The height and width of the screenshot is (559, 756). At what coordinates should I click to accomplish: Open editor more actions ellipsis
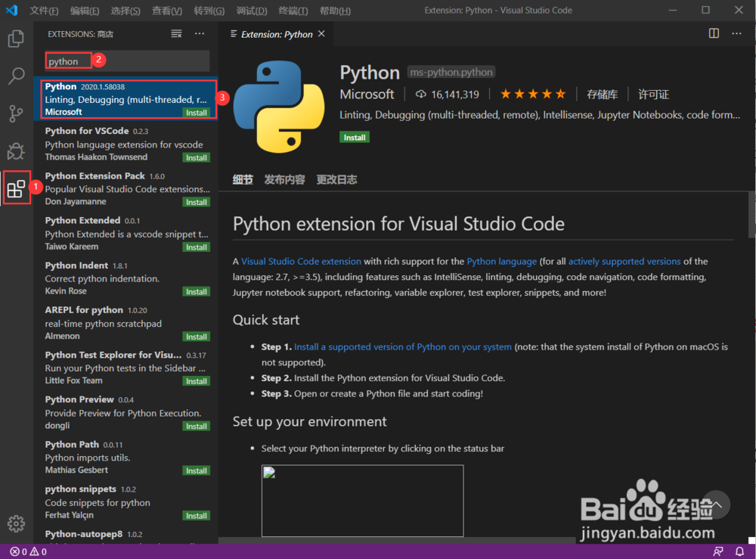736,33
